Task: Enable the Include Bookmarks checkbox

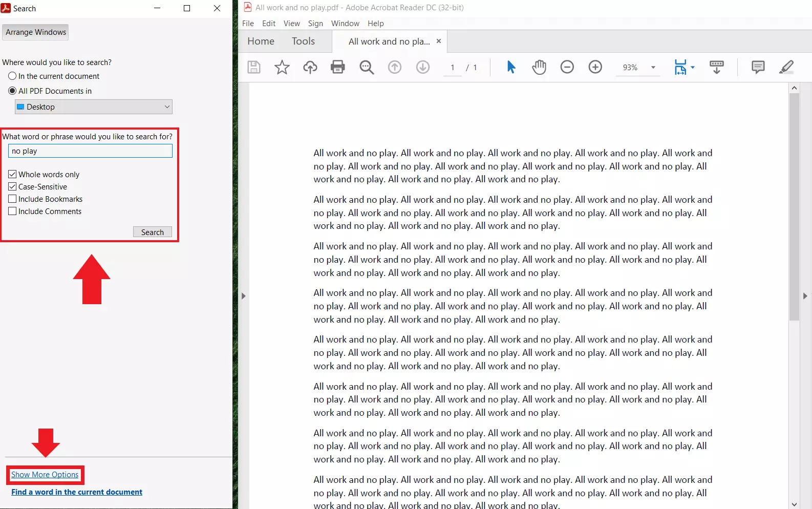Action: pyautogui.click(x=13, y=199)
